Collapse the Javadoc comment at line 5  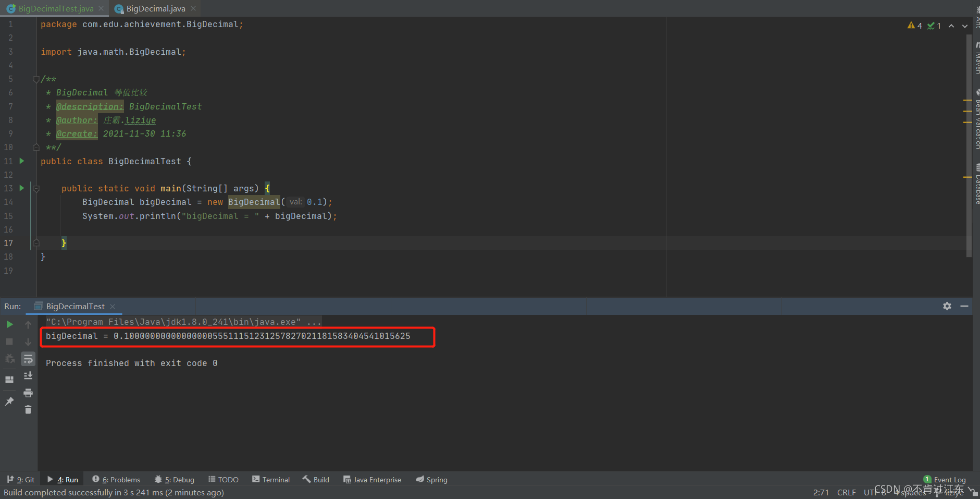click(x=36, y=79)
